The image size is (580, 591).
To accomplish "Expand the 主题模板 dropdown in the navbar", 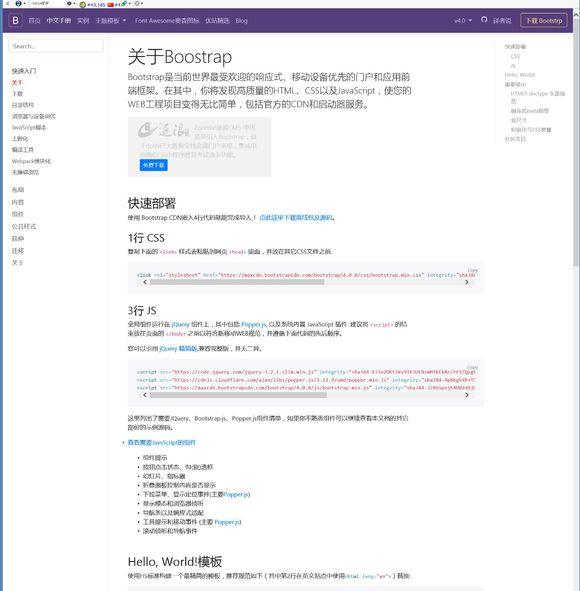I will tap(110, 21).
